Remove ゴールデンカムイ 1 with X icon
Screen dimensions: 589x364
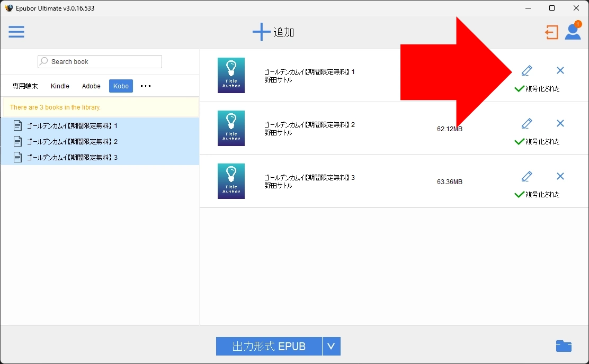pyautogui.click(x=560, y=70)
